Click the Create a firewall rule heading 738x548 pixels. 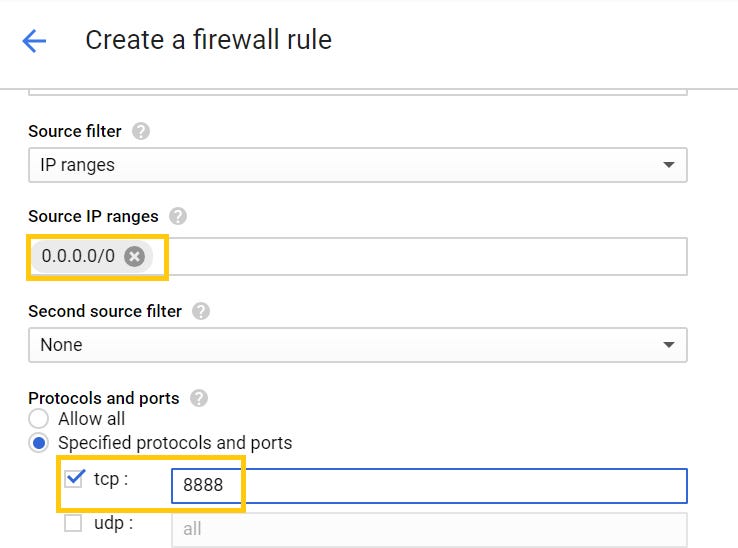(x=208, y=40)
